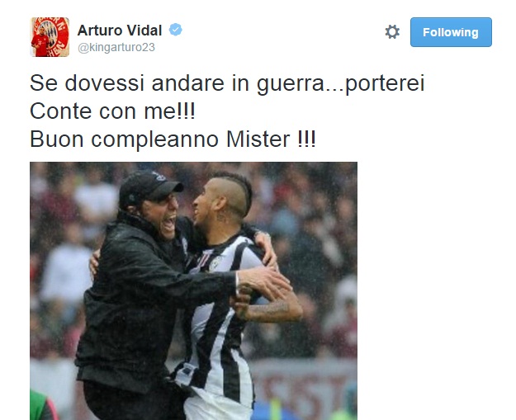Open the gear settings menu
Viewport: 516px width, 420px height.
click(392, 32)
